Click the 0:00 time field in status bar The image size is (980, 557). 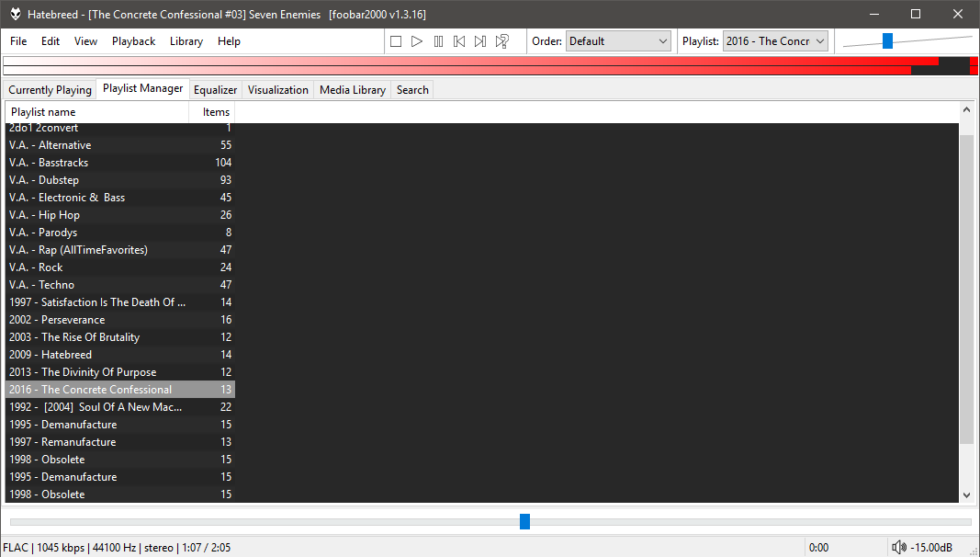(x=818, y=548)
